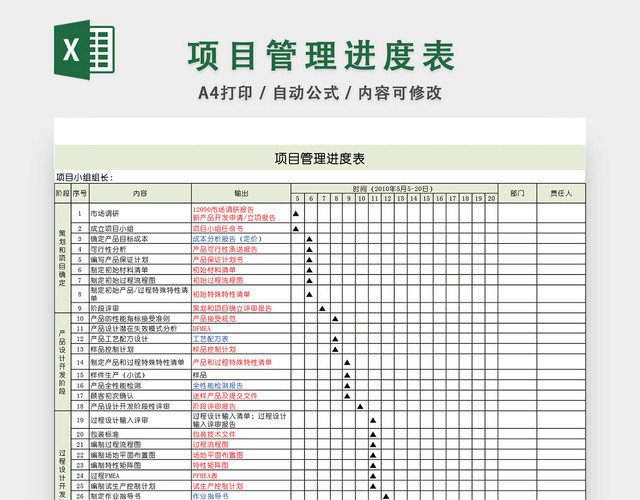Click the blue 作业指导书 output

tap(211, 496)
